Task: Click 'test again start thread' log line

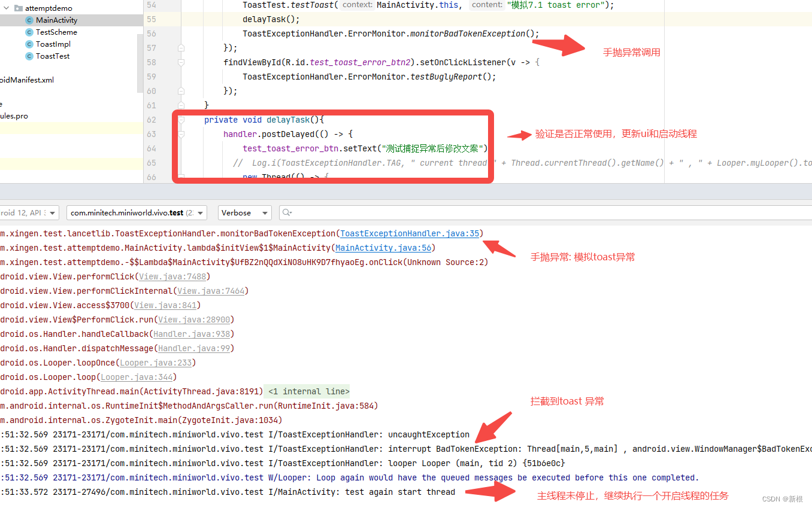Action: point(228,492)
